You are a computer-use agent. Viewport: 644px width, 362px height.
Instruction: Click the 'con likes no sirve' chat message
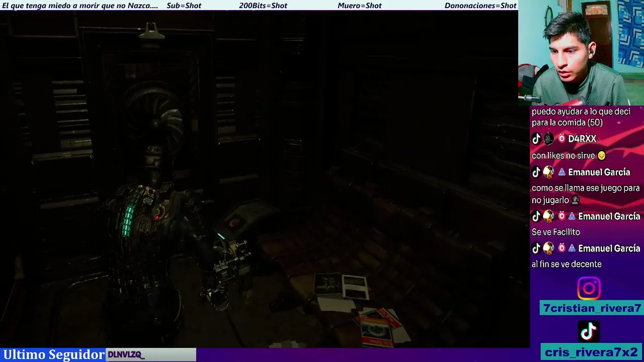pyautogui.click(x=563, y=156)
